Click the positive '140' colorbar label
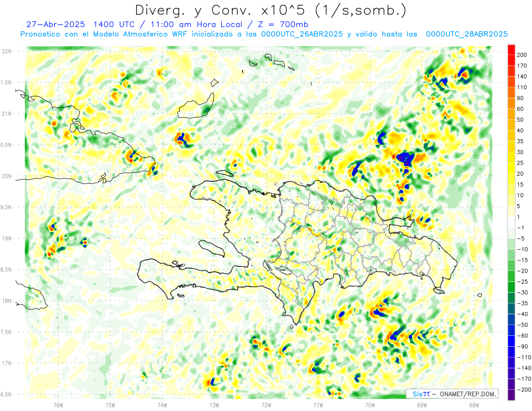 (x=522, y=76)
